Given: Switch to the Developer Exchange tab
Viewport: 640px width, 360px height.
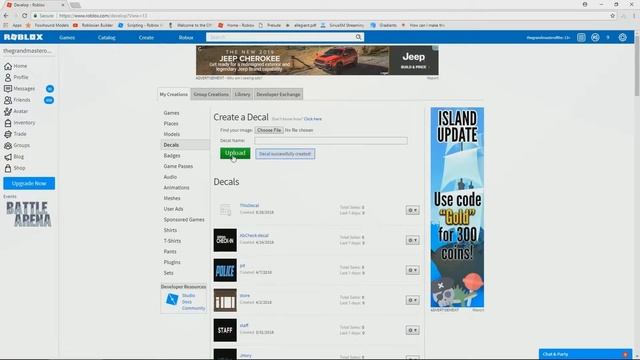Looking at the screenshot, I should point(278,94).
